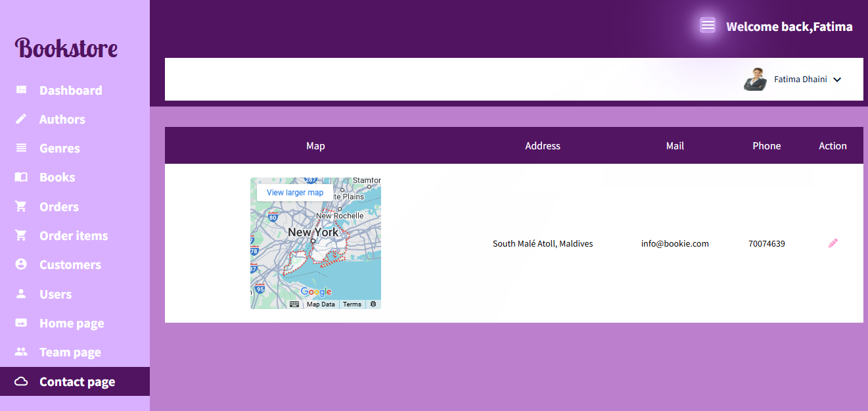Click the Fatima Dhaini profile avatar

[x=755, y=80]
